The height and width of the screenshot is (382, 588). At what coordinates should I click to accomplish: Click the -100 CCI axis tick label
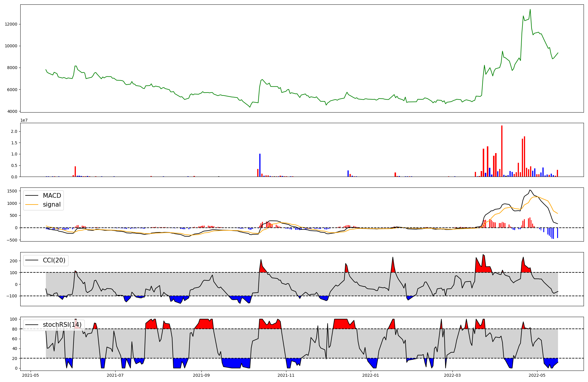11,296
